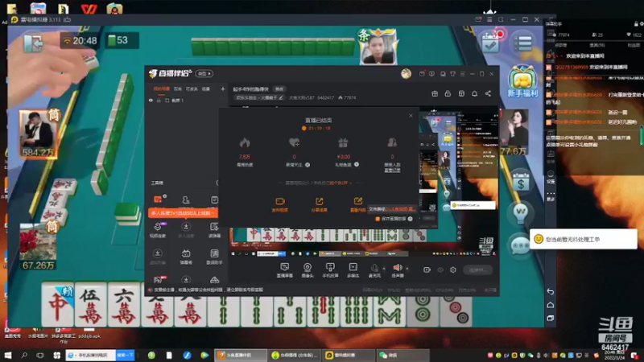Select the 手机投屏 phone mirroring source
The image size is (644, 362).
pos(330,270)
